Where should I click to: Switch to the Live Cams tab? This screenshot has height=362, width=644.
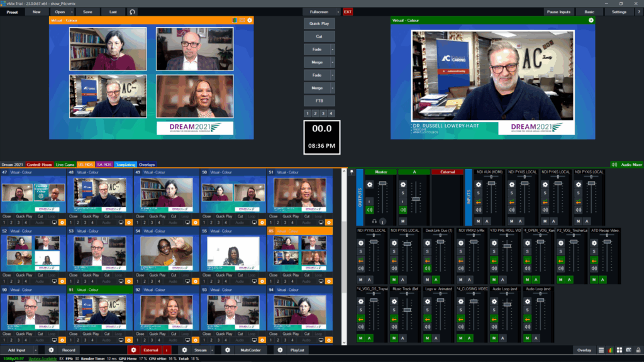tap(65, 164)
